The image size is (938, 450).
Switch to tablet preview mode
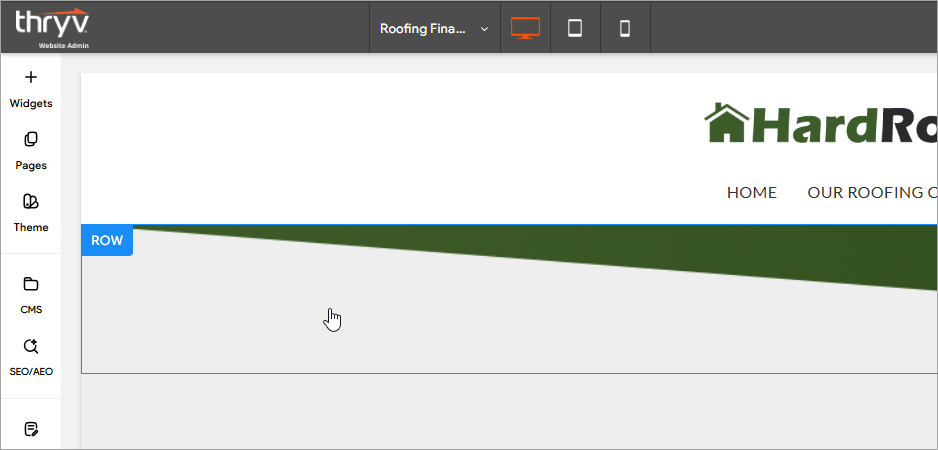point(575,28)
